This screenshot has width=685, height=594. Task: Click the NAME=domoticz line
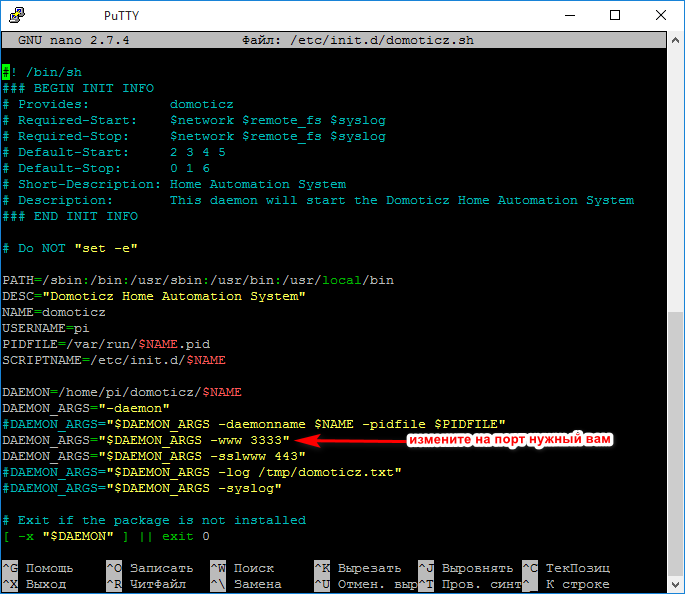point(54,312)
